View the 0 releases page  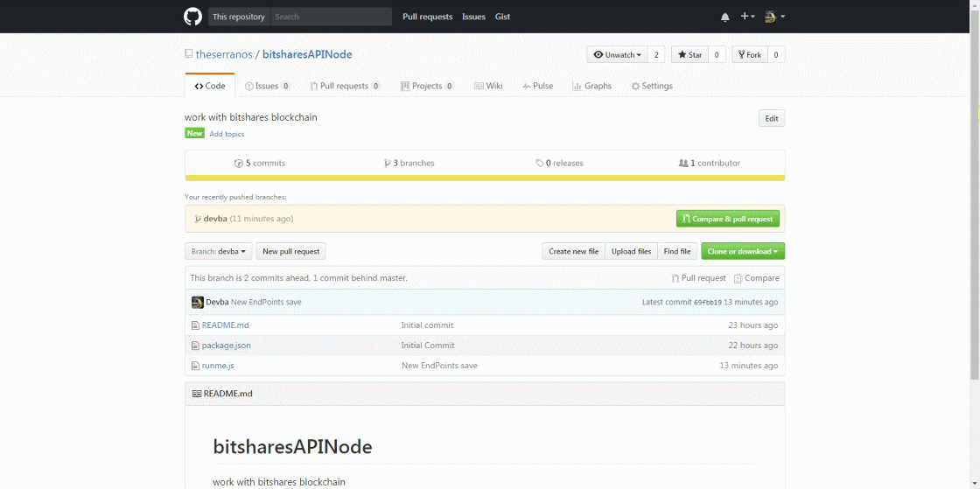[559, 163]
